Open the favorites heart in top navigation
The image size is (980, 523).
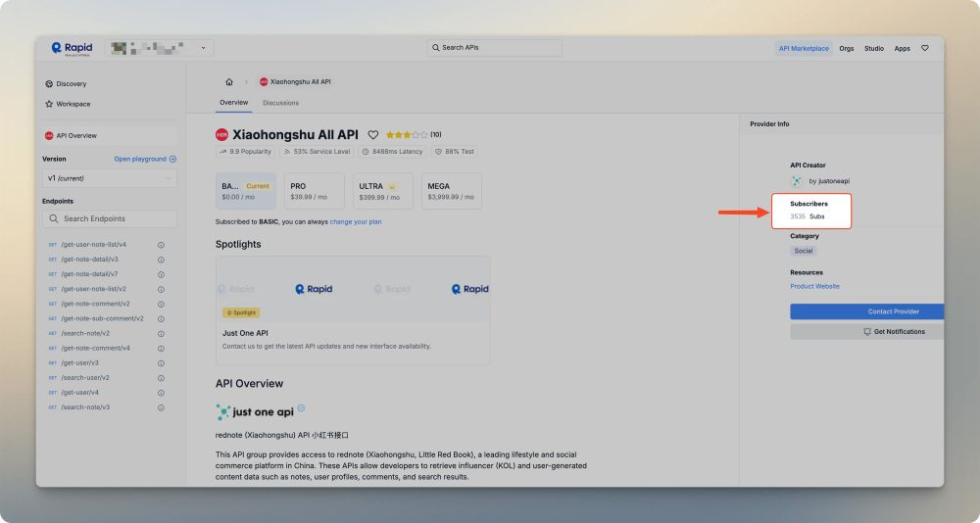pos(924,48)
